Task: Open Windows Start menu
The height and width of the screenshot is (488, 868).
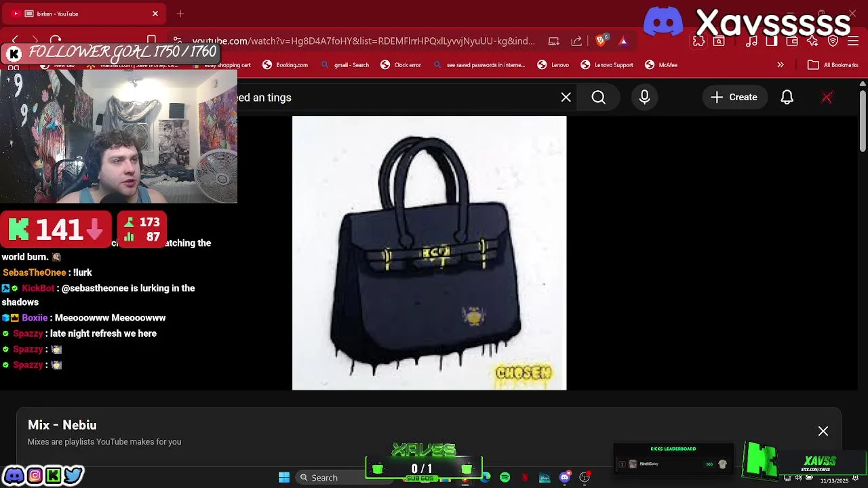Action: pyautogui.click(x=284, y=478)
